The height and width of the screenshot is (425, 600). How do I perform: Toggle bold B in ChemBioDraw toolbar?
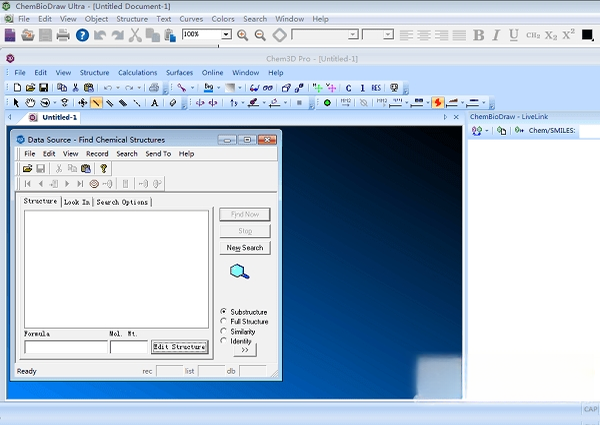[x=478, y=35]
